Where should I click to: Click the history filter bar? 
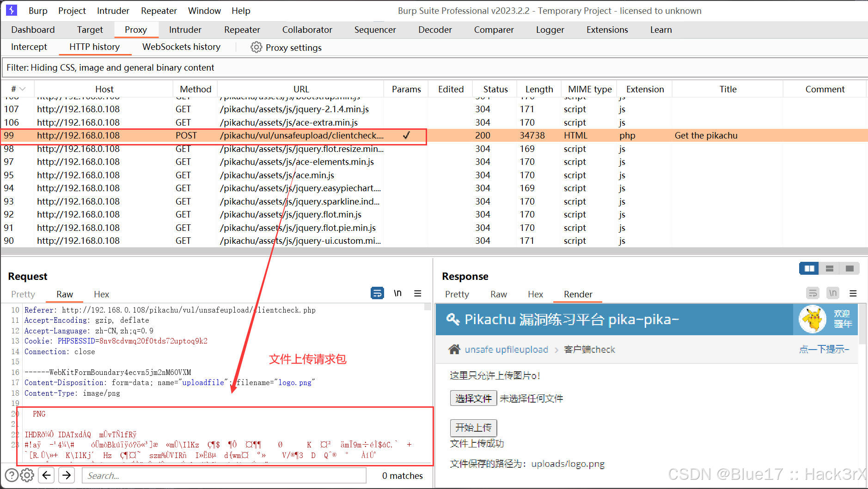tap(434, 67)
